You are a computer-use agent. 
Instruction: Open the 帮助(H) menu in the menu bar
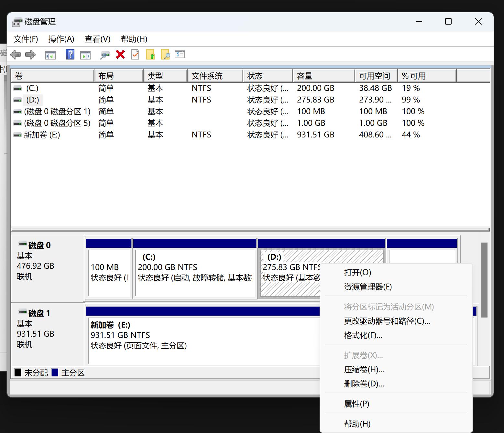coord(134,39)
